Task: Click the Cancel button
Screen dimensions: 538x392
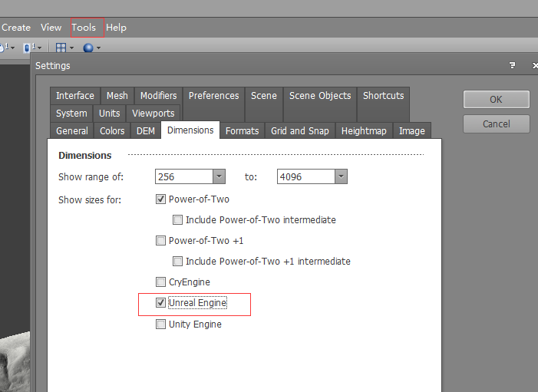Action: pyautogui.click(x=496, y=124)
